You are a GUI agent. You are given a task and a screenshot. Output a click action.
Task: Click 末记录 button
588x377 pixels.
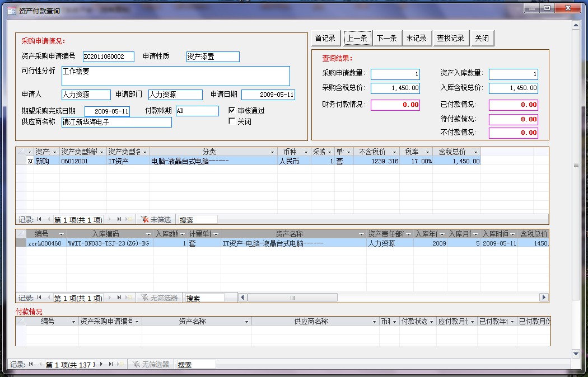tap(417, 38)
